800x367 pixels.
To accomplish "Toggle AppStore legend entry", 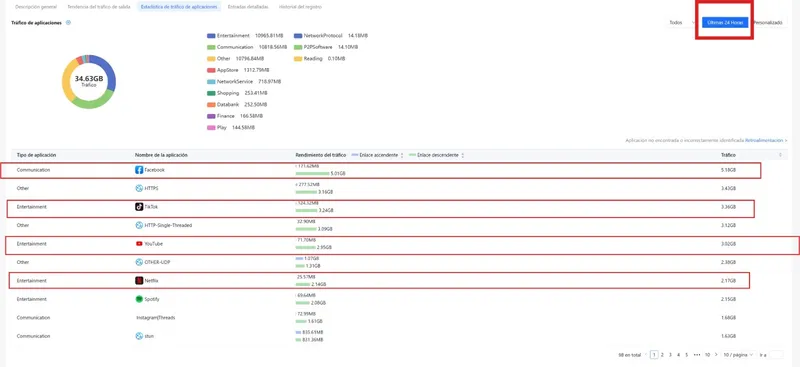I will (x=238, y=70).
